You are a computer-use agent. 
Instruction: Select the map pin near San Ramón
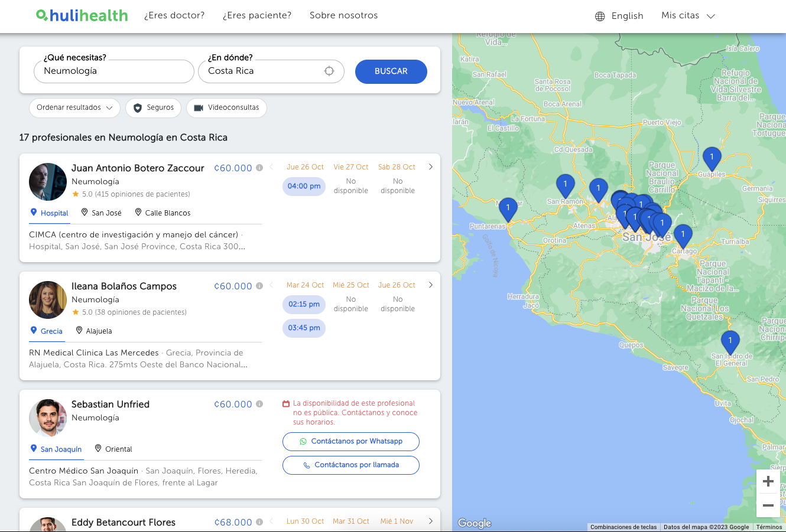tap(566, 187)
